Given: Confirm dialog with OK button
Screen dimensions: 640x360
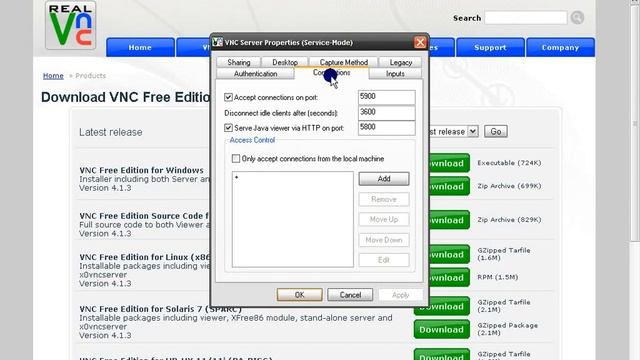Looking at the screenshot, I should coord(299,295).
